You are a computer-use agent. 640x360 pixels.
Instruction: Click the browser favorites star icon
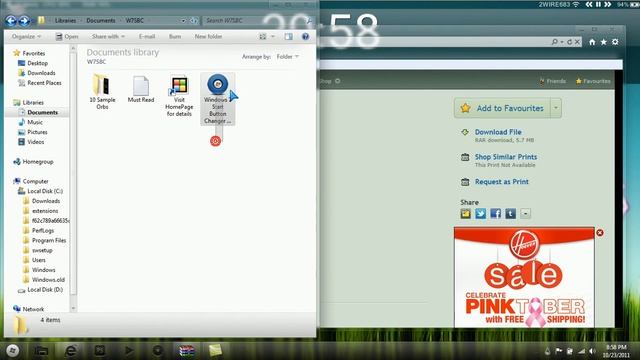point(604,42)
